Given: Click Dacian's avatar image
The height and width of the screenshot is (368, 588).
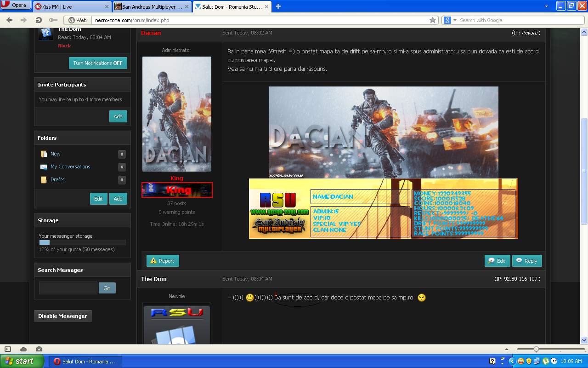Looking at the screenshot, I should (x=177, y=114).
